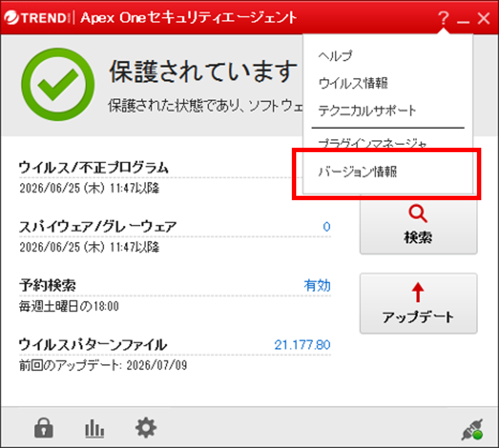Click the connection status plug icon

click(473, 430)
